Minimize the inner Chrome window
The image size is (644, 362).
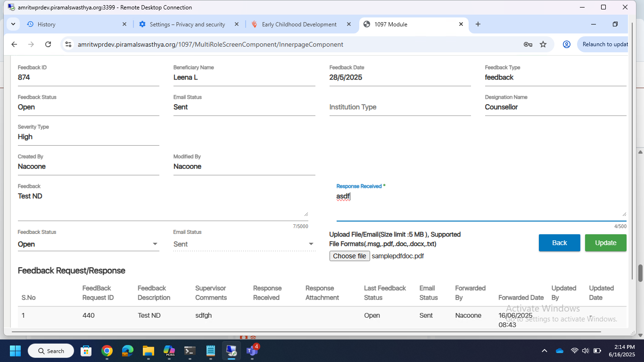coord(594,24)
